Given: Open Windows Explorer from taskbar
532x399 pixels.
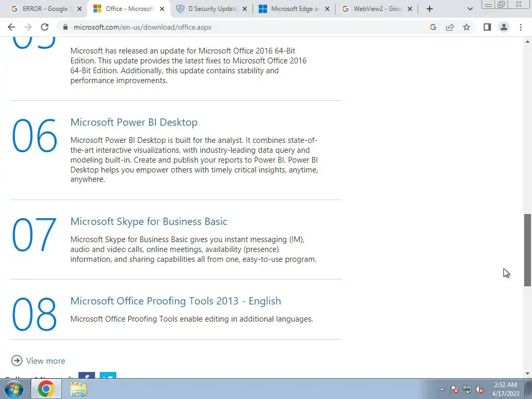Looking at the screenshot, I should coord(78,389).
